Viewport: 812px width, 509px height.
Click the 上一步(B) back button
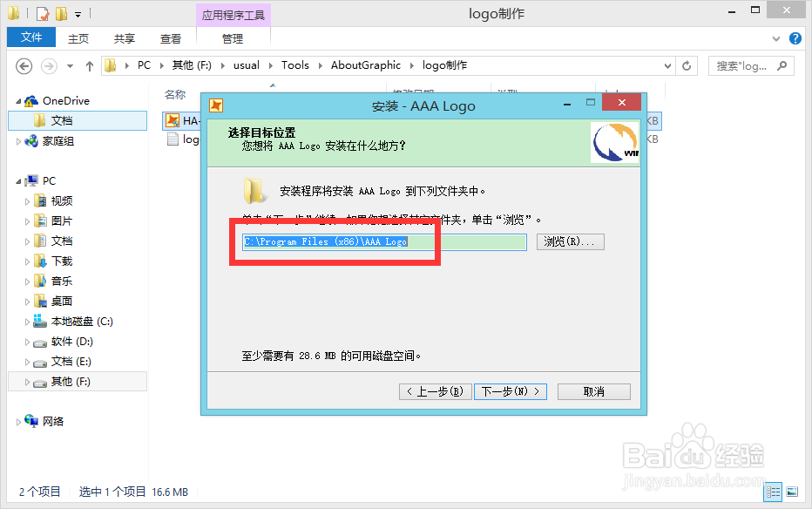click(435, 391)
